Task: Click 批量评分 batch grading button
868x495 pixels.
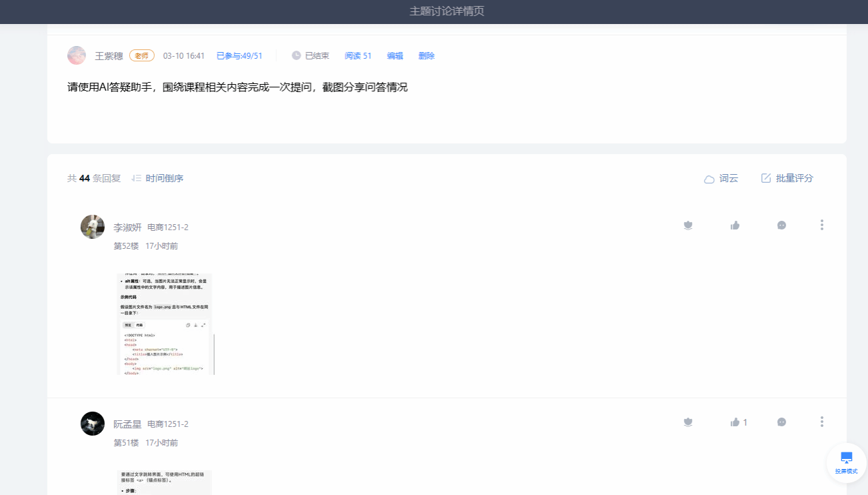Action: click(x=787, y=179)
